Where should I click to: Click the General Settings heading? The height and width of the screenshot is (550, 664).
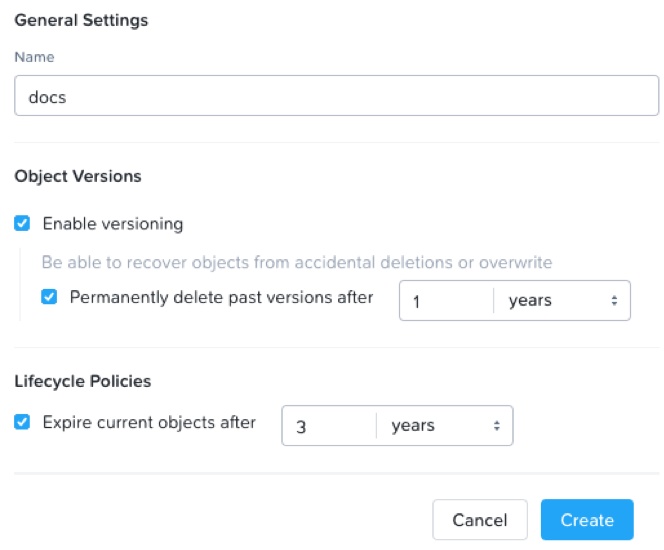pos(81,20)
